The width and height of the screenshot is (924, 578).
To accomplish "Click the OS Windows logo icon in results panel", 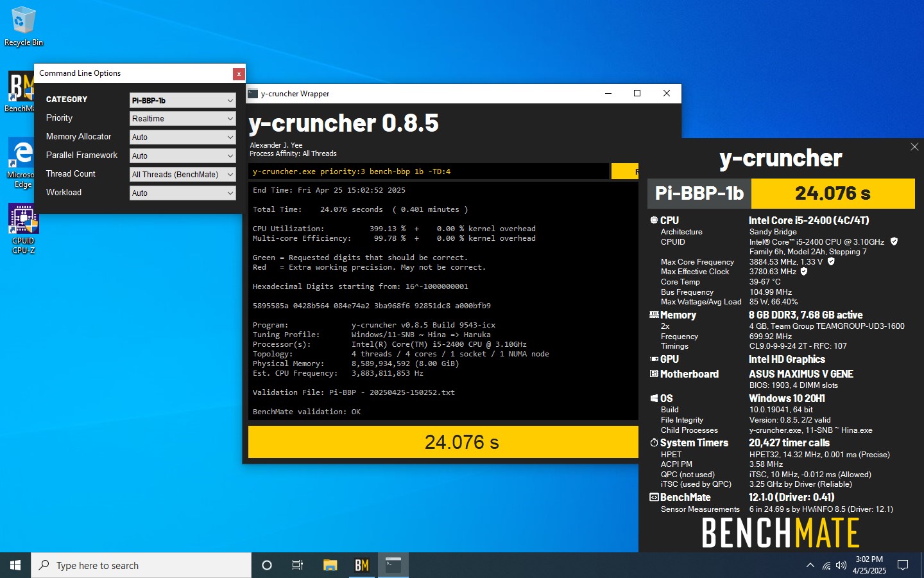I will [x=654, y=398].
